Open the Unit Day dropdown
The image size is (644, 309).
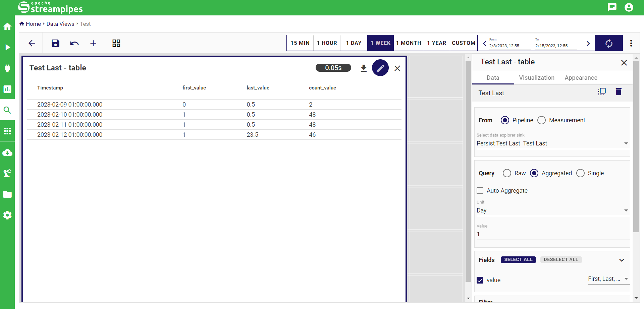pyautogui.click(x=553, y=210)
